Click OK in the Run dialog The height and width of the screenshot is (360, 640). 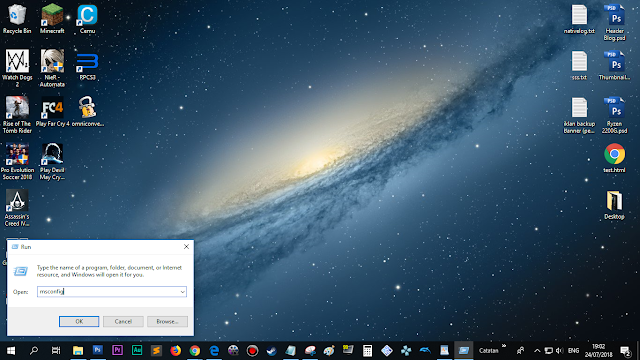(79, 321)
